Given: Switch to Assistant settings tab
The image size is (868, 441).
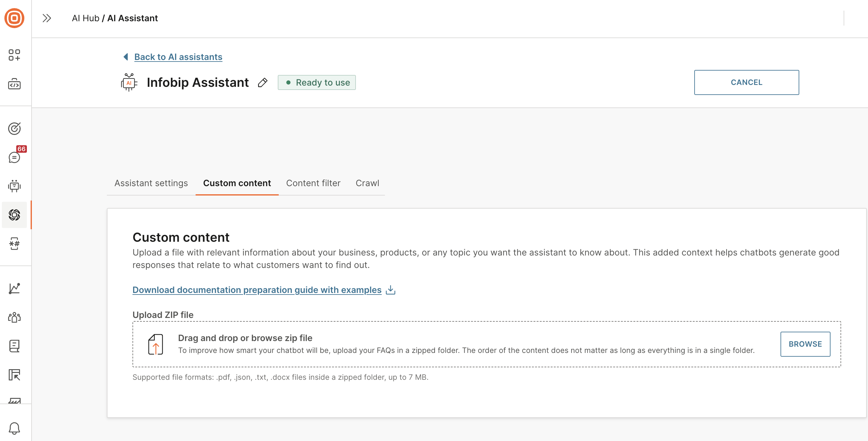Looking at the screenshot, I should pyautogui.click(x=151, y=183).
